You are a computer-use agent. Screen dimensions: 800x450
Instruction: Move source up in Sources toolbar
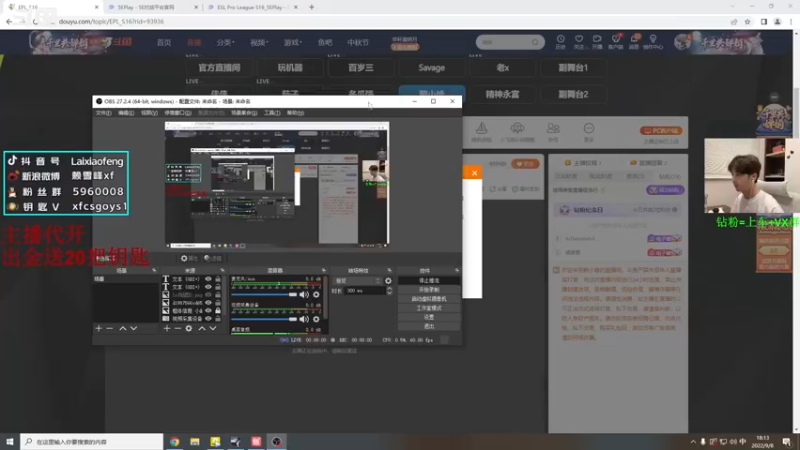pos(202,329)
